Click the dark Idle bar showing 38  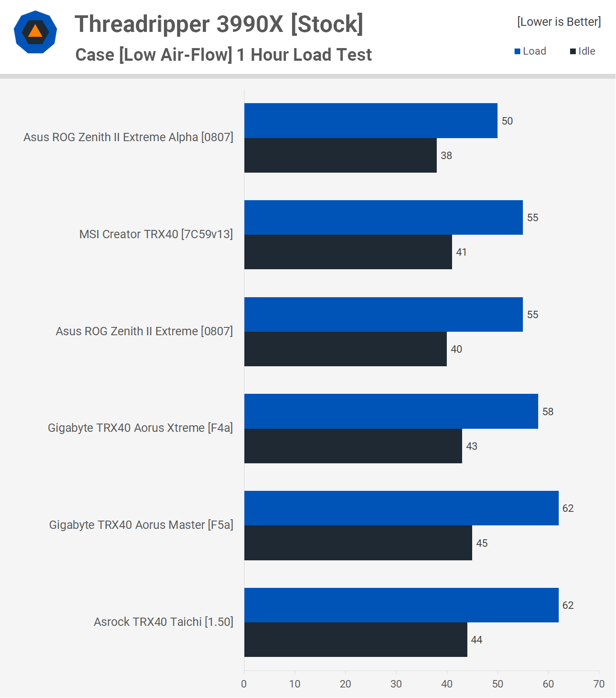pos(340,156)
